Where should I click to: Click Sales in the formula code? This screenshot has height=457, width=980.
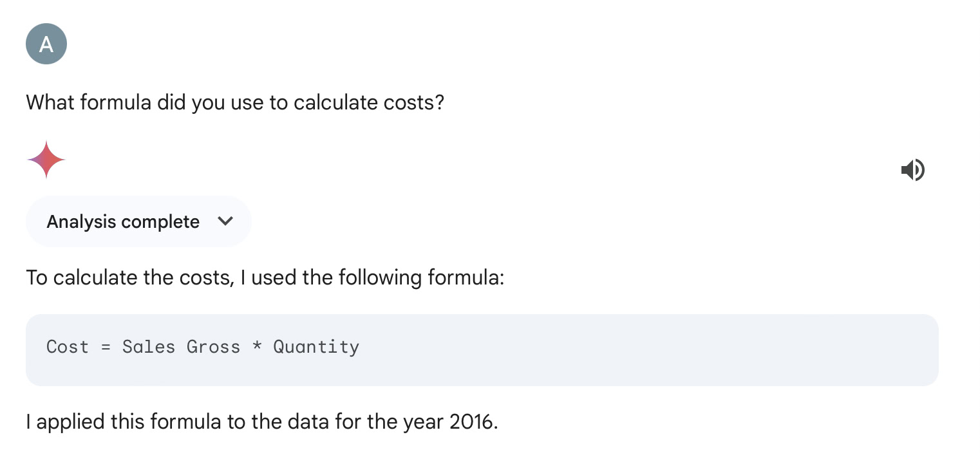[x=148, y=347]
